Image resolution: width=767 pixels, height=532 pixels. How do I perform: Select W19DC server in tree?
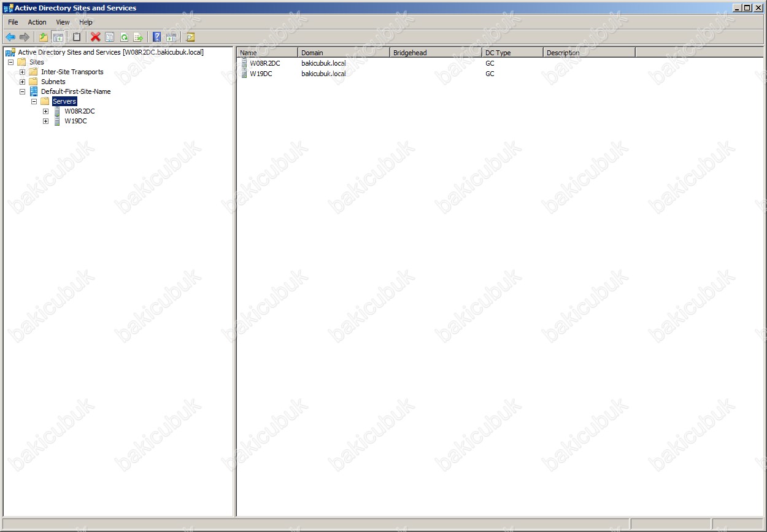tap(76, 121)
